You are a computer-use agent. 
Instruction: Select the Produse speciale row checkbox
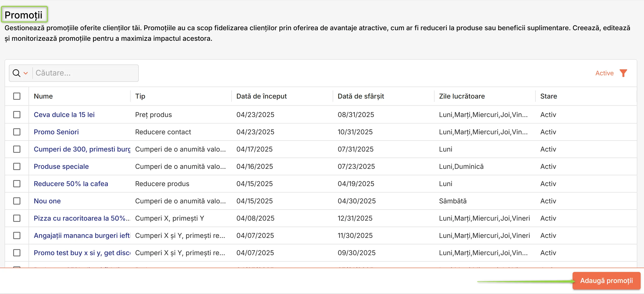click(x=17, y=166)
